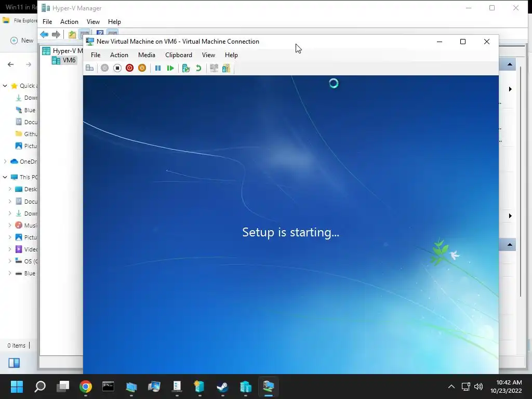Go forward in File Explorer navigation
The height and width of the screenshot is (399, 532).
29,64
